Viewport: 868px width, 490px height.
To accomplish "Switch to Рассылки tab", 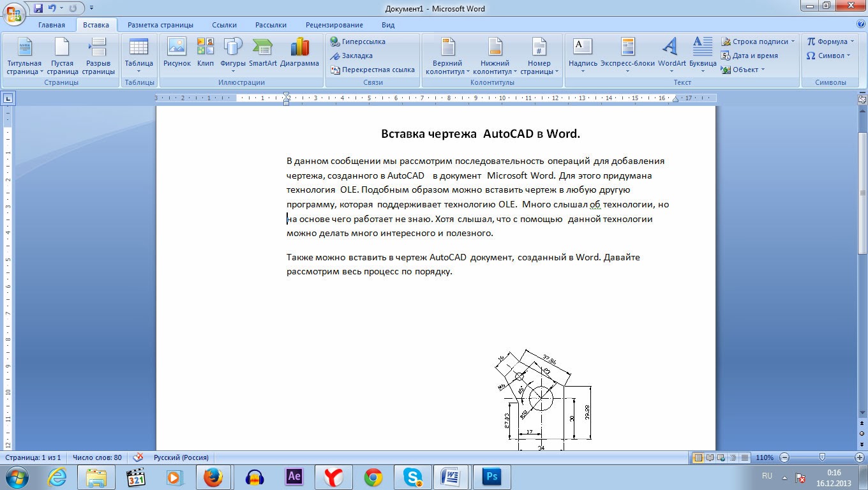I will pyautogui.click(x=271, y=25).
